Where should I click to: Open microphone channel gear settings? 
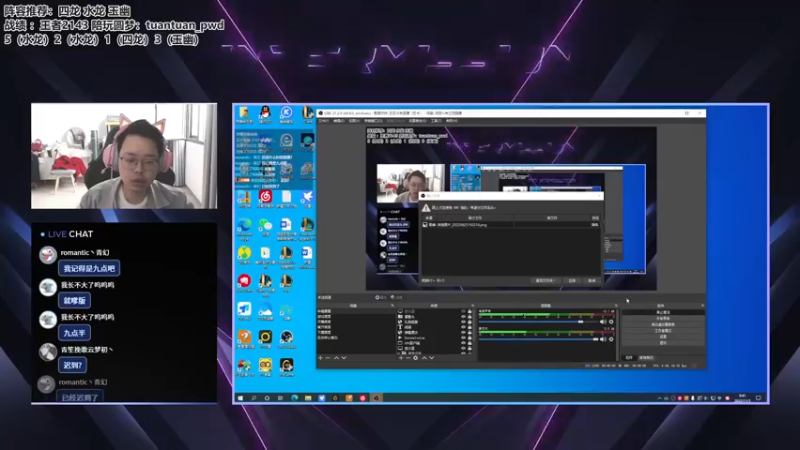coord(611,339)
